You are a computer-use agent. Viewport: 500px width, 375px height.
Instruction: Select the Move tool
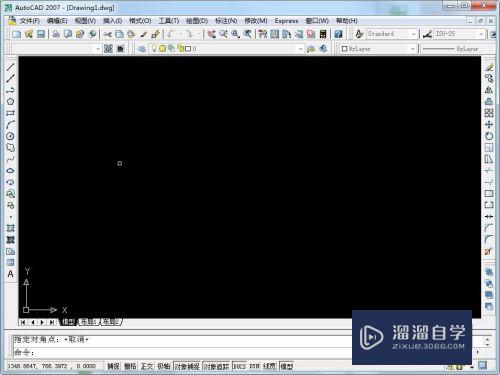(x=489, y=125)
